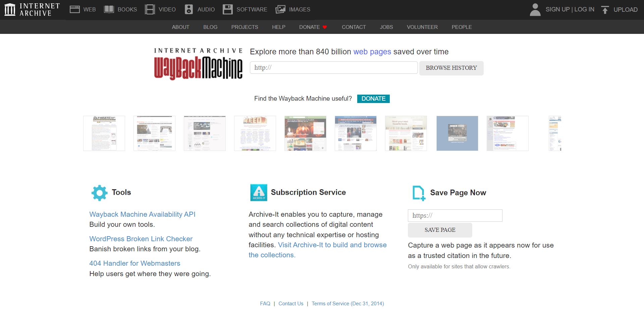This screenshot has width=644, height=312.
Task: Focus the http:// URL search field
Action: click(334, 68)
